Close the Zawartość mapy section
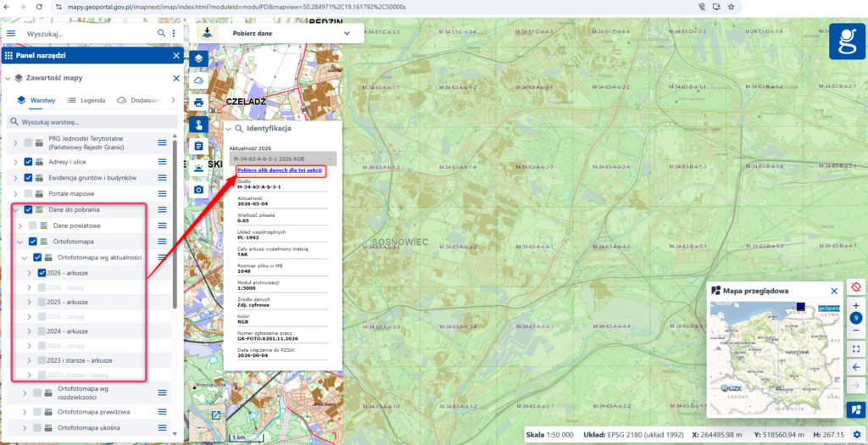The width and height of the screenshot is (868, 445). pos(176,78)
